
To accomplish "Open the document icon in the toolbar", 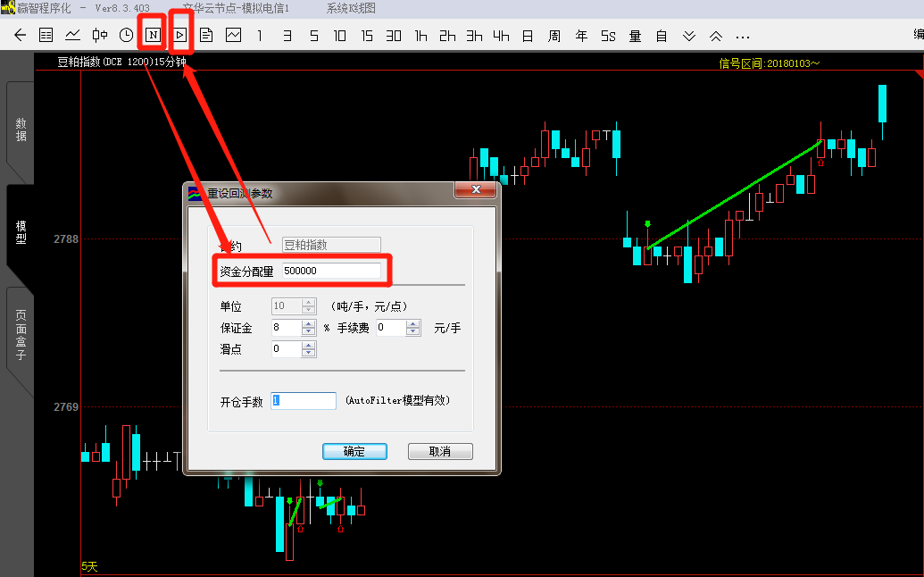I will click(206, 36).
